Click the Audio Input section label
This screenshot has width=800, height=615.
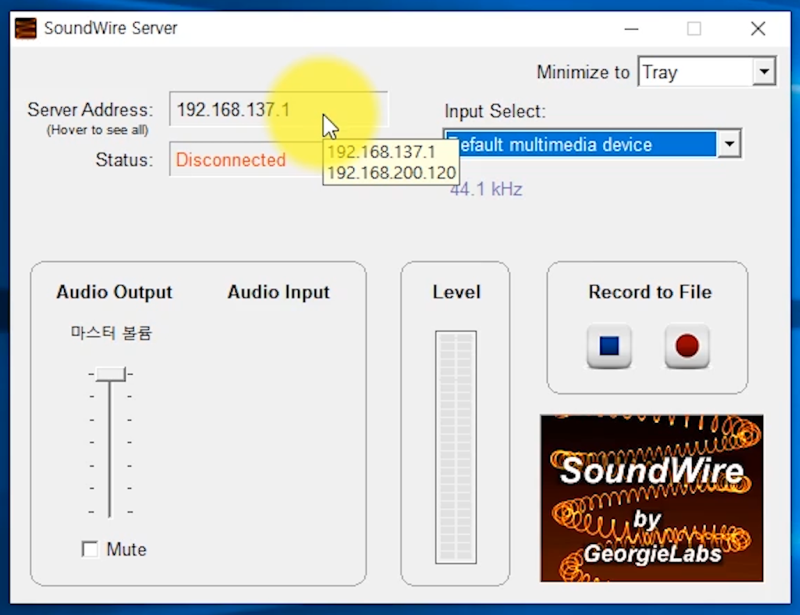pos(278,292)
